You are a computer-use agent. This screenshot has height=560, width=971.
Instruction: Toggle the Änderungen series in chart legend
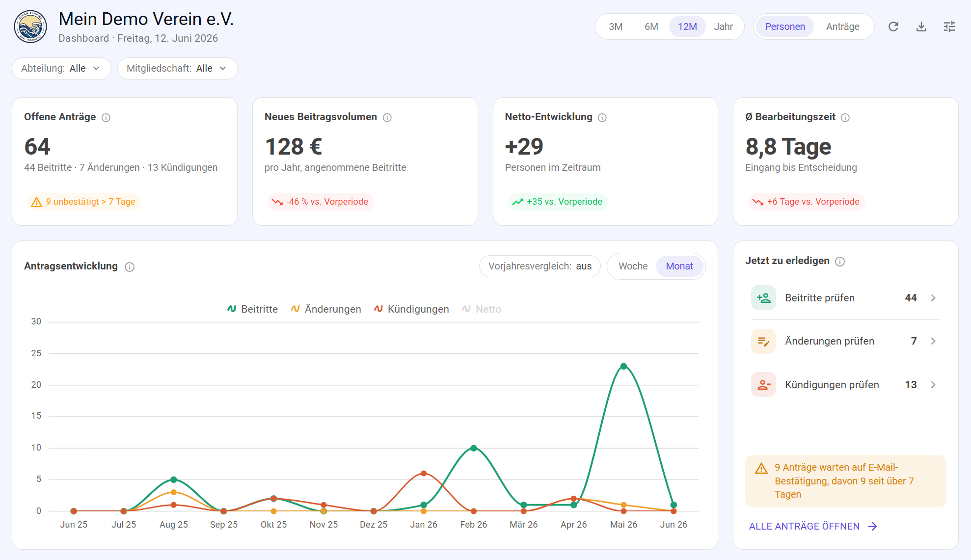coord(326,309)
